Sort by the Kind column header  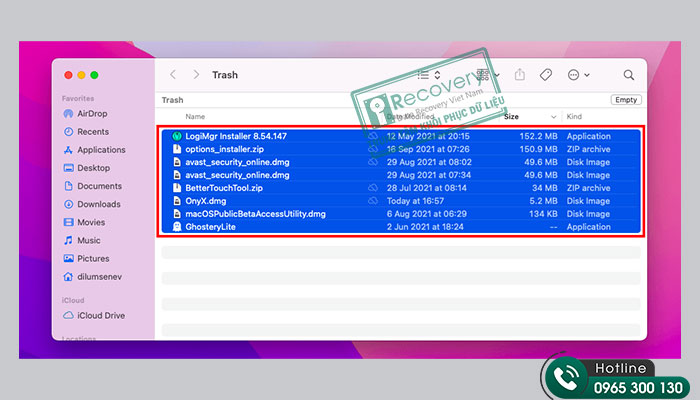(x=574, y=117)
